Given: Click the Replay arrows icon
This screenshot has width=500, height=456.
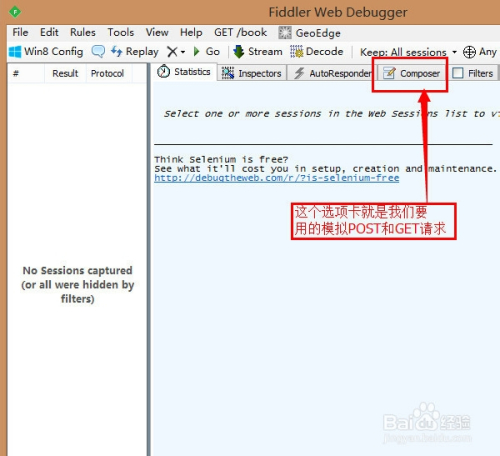Looking at the screenshot, I should [x=116, y=51].
